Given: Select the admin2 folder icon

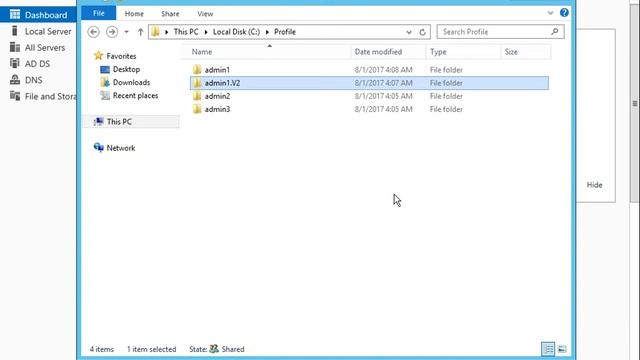Looking at the screenshot, I should click(x=197, y=96).
